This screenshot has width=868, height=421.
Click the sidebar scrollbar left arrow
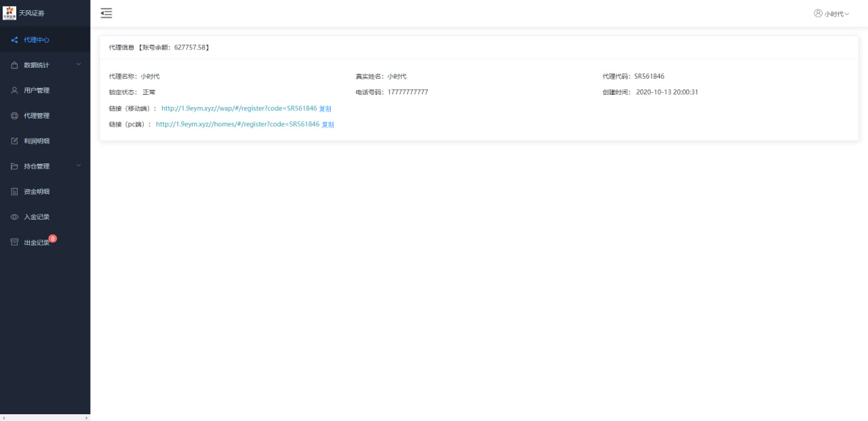(x=3, y=418)
